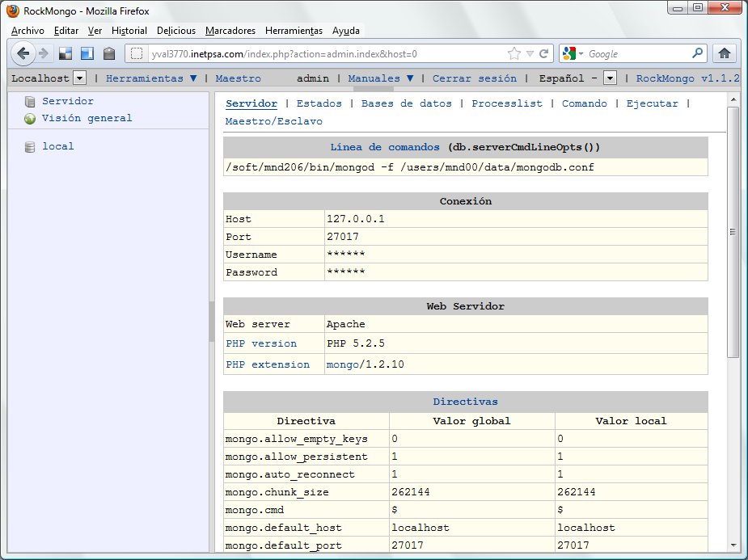Image resolution: width=748 pixels, height=560 pixels.
Task: Click the magnifier search icon in the search box
Action: pyautogui.click(x=697, y=53)
